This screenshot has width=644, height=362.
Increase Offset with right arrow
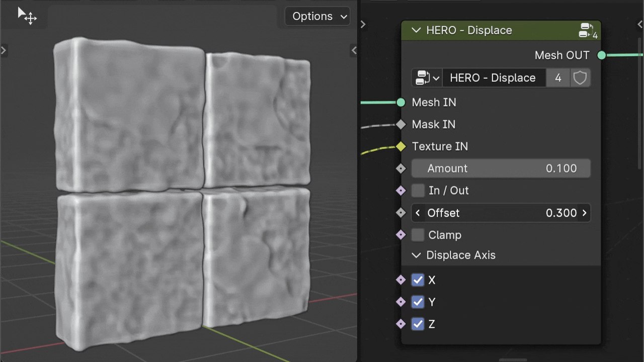coord(584,213)
